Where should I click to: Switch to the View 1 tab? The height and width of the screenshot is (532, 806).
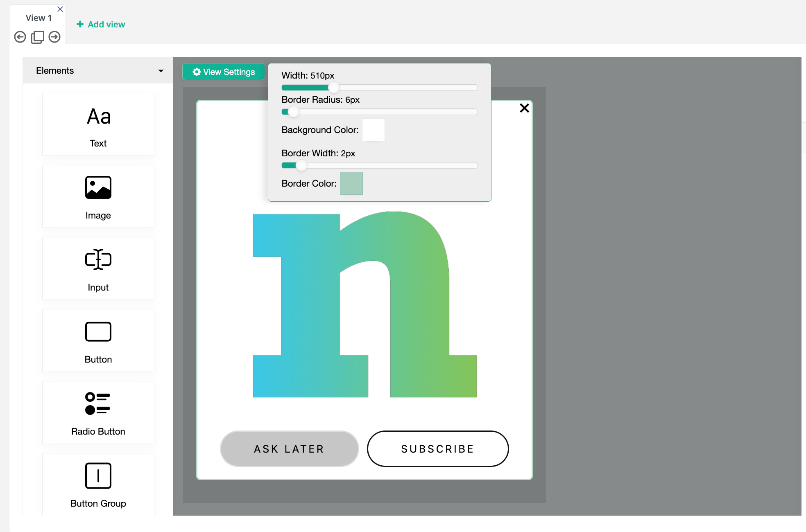(38, 18)
